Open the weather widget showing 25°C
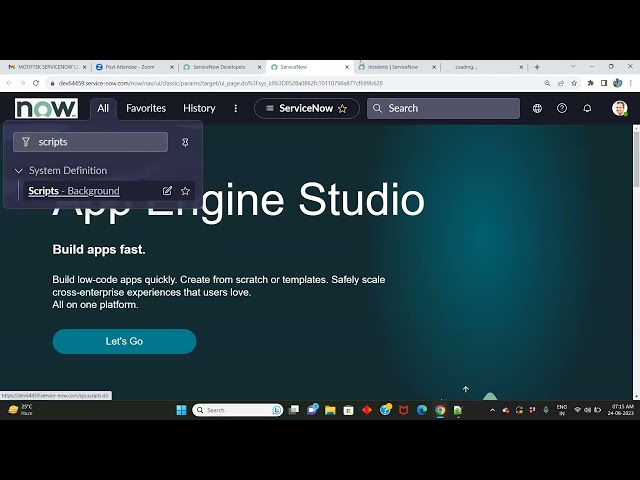 20,410
